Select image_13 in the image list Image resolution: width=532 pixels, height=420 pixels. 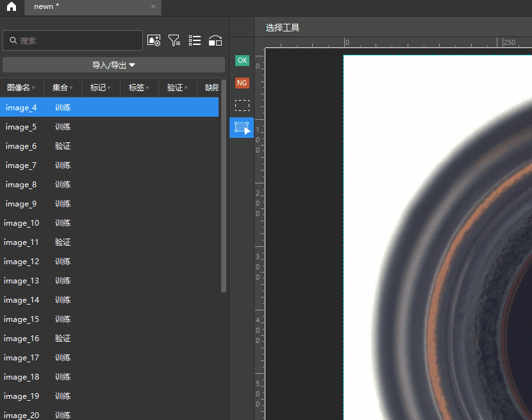pyautogui.click(x=109, y=280)
